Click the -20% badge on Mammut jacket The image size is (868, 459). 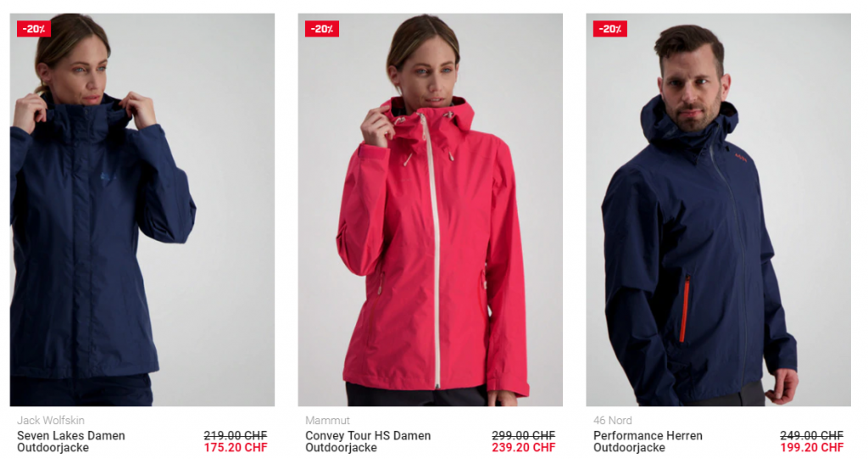[x=321, y=29]
